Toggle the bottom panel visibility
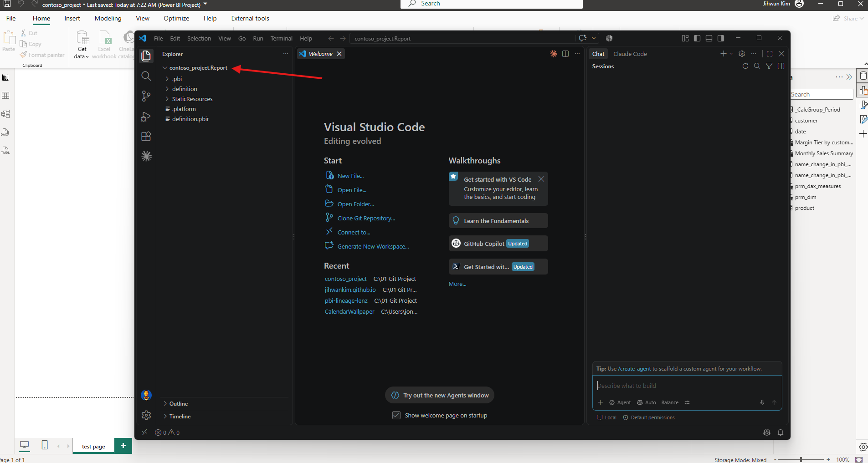This screenshot has height=463, width=868. tap(709, 38)
